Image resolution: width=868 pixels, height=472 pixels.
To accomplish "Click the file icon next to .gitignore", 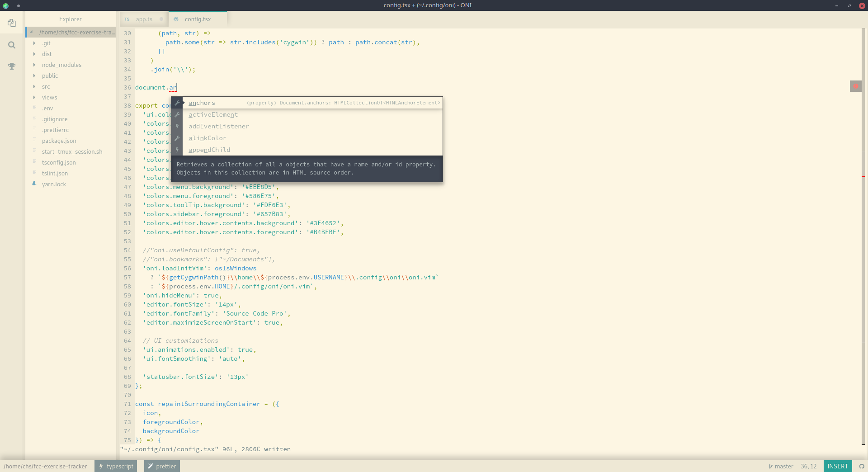I will click(34, 118).
